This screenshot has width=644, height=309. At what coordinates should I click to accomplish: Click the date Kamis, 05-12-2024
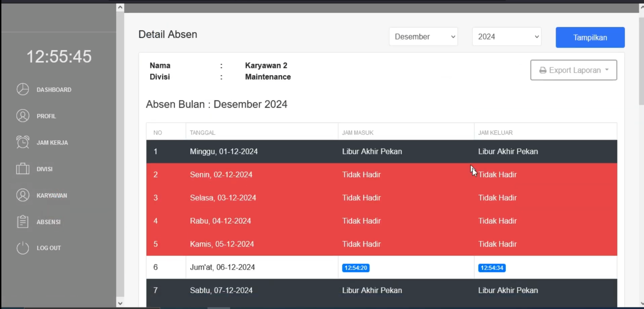tap(222, 244)
